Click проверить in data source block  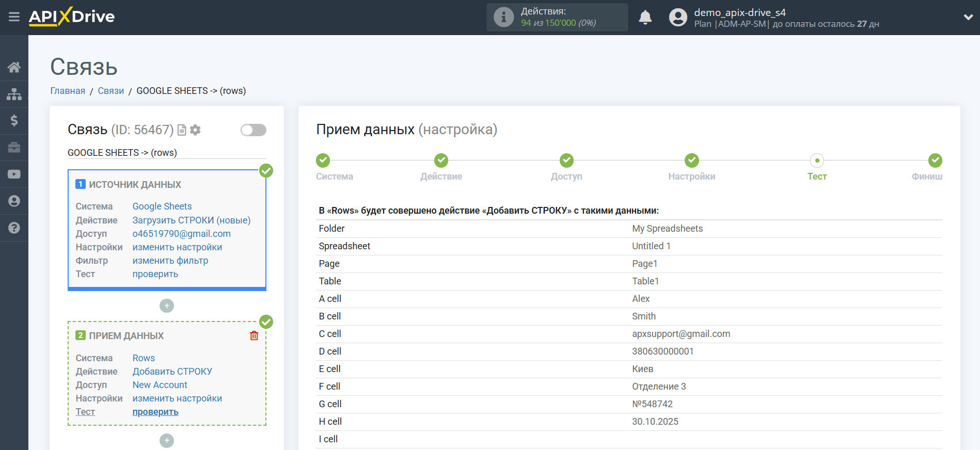(x=155, y=274)
